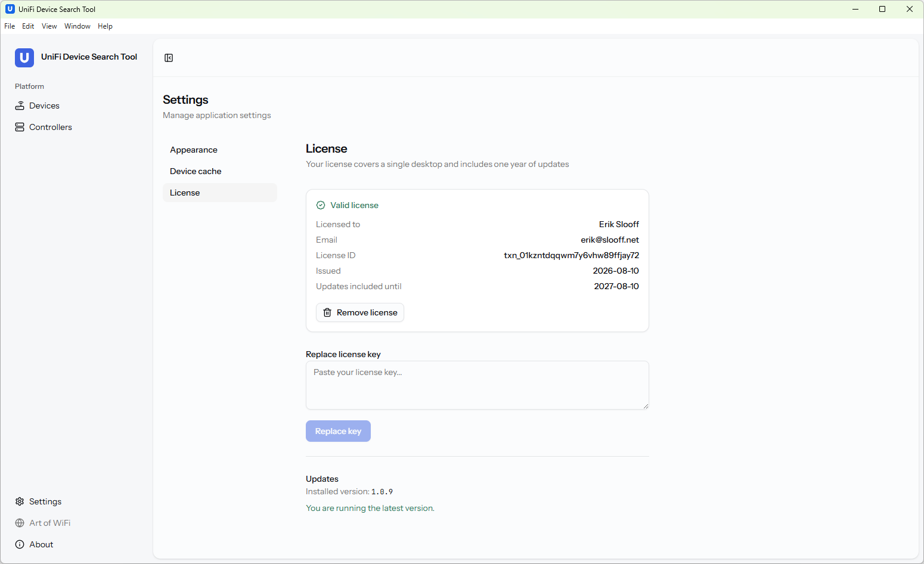Open the File menu
Viewport: 924px width, 564px height.
(x=10, y=26)
